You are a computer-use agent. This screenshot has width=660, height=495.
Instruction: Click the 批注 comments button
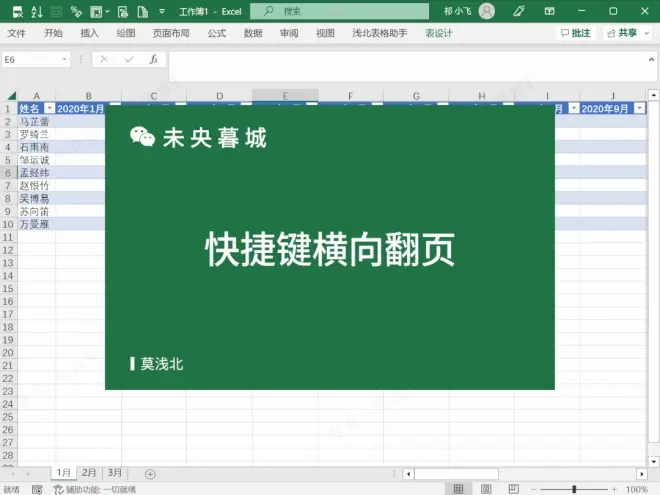click(x=576, y=33)
